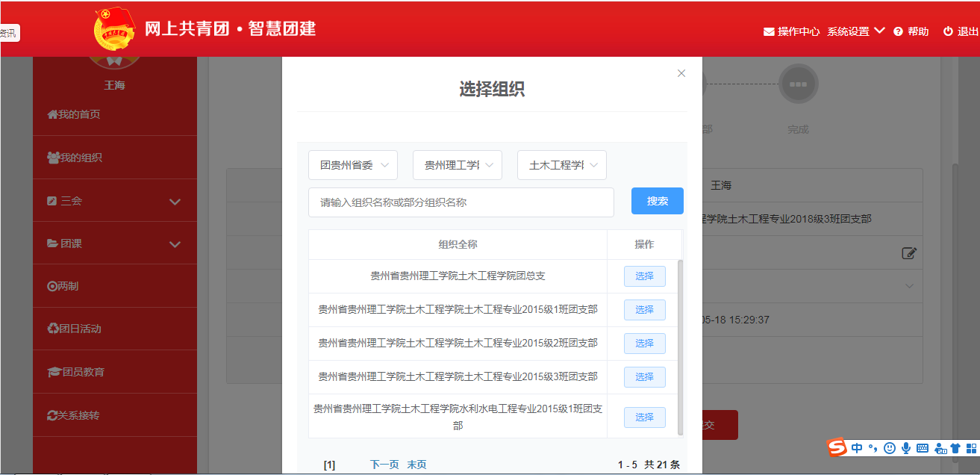Go to 关系接转 sidebar item
Screen dimensions: 980x475
point(73,415)
